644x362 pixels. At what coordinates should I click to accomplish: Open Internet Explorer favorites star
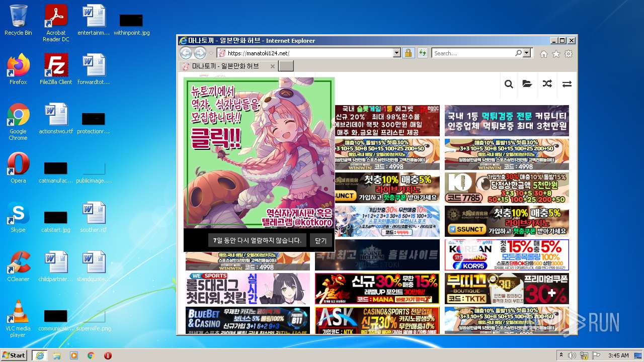[556, 54]
